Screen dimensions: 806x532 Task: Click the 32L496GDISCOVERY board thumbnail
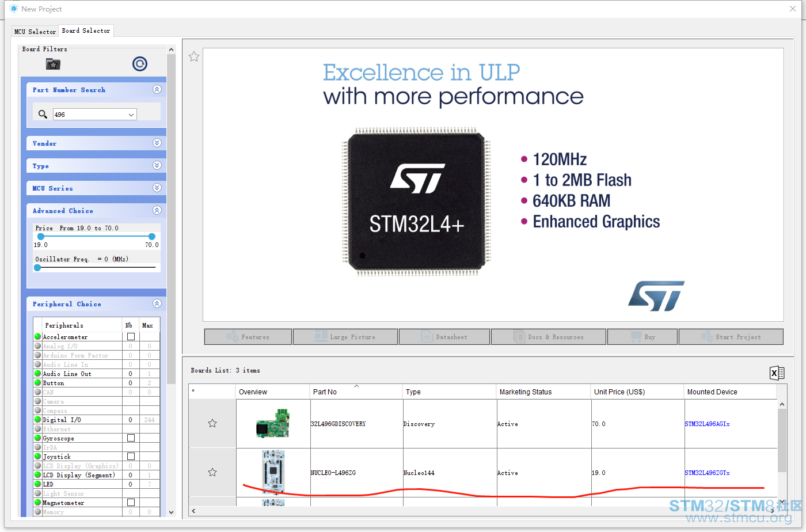273,423
